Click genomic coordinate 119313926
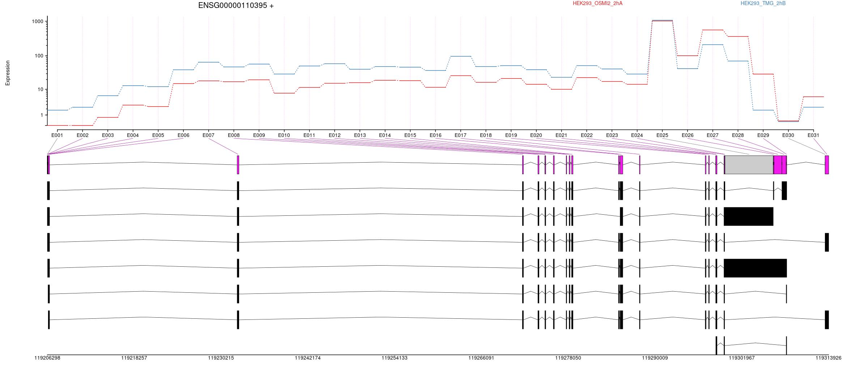 [x=829, y=358]
